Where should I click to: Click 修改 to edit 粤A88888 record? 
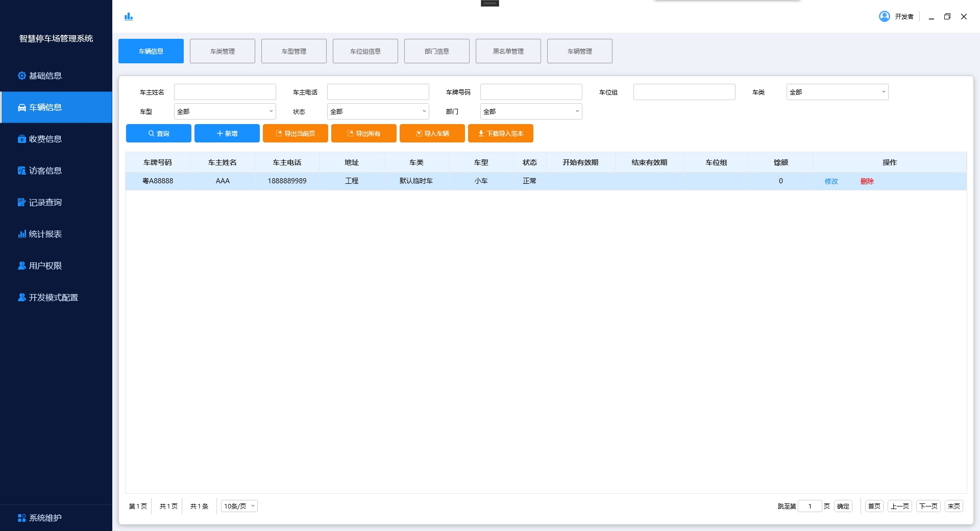831,181
